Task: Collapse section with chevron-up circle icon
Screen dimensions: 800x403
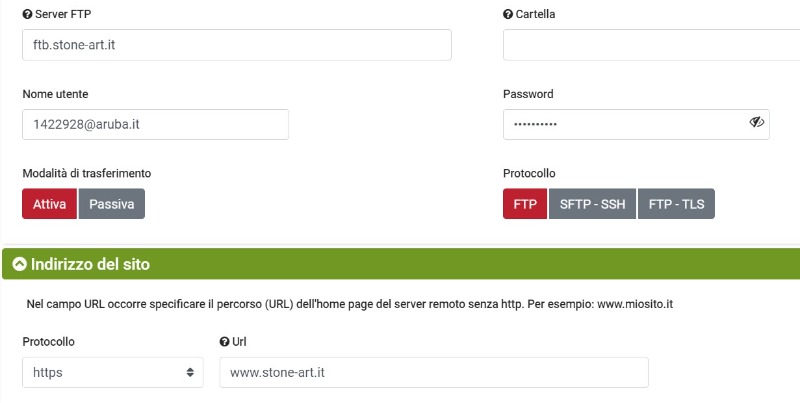Action: (19, 265)
